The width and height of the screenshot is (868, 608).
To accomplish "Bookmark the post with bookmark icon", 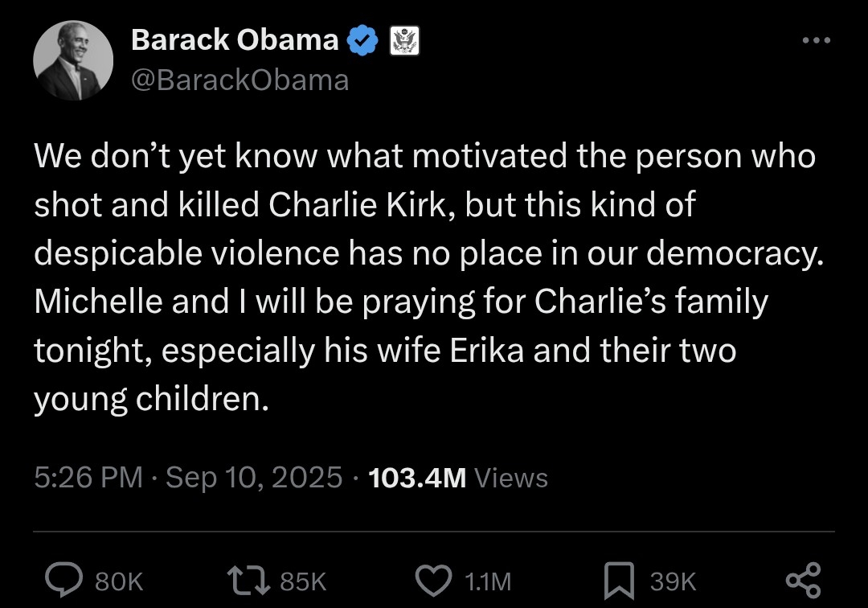I will (619, 580).
